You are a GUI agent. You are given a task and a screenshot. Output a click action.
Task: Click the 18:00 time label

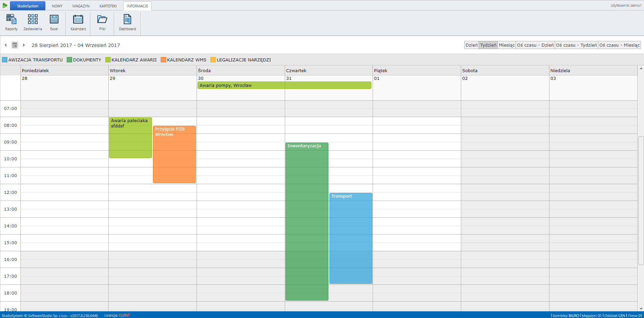coord(10,293)
